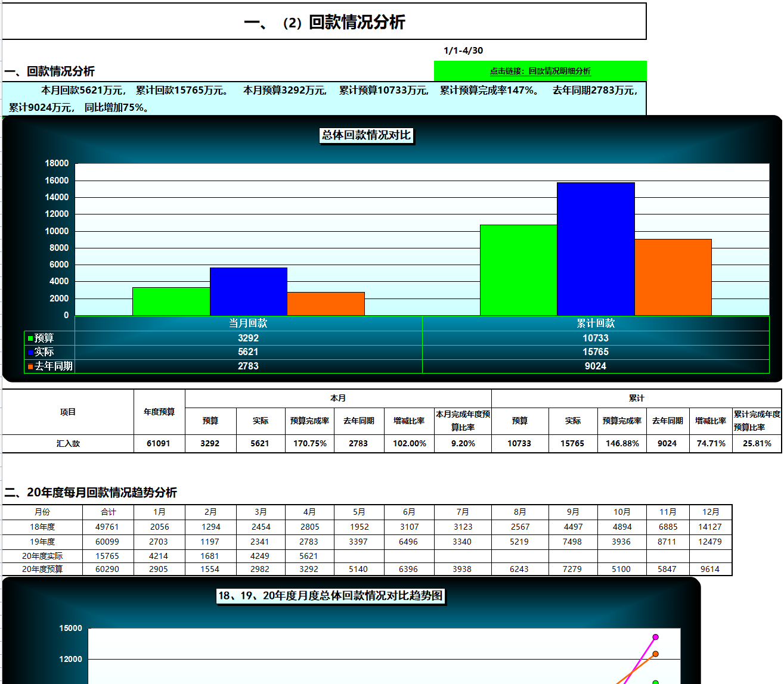The height and width of the screenshot is (684, 784).
Task: Select the 18年度 row label
Action: (x=42, y=527)
